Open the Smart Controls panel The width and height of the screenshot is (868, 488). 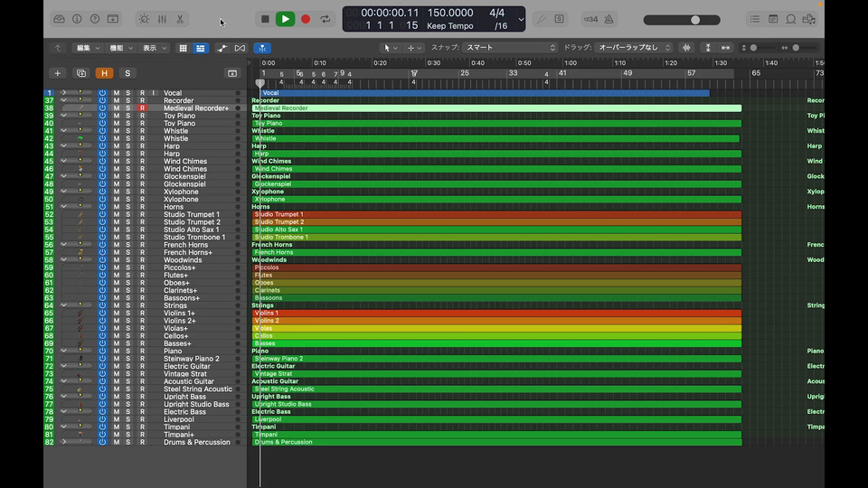[145, 19]
